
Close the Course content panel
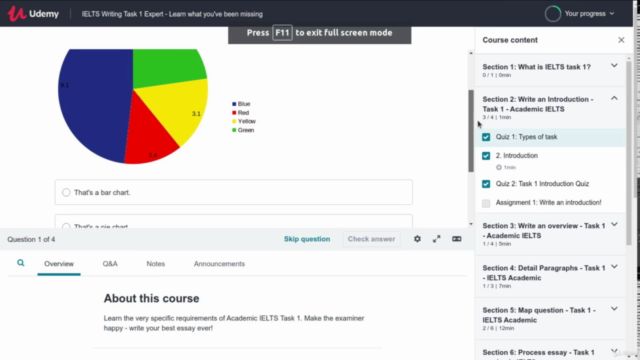tap(621, 40)
